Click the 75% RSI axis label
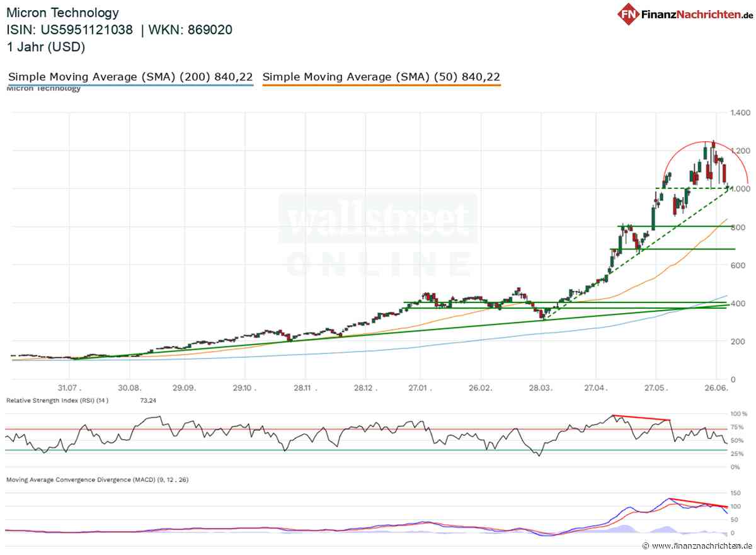Screen dimensions: 756x555 pyautogui.click(x=738, y=428)
